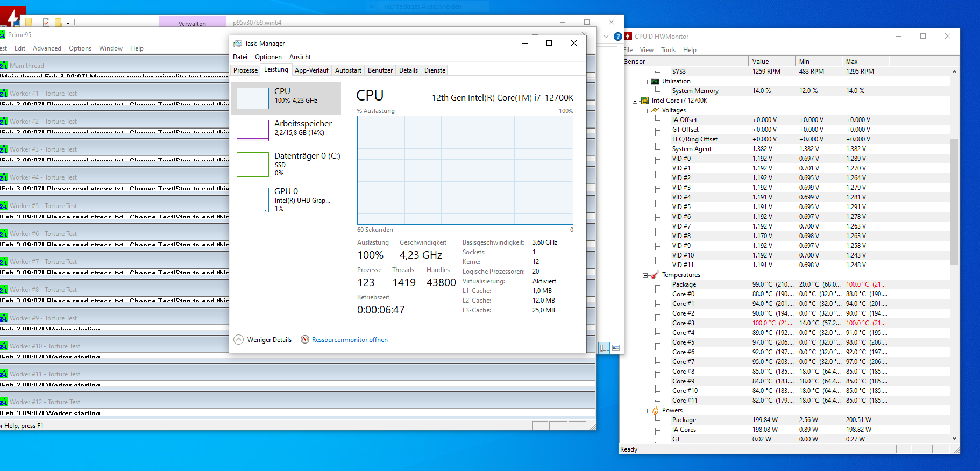Click the Worker #5 Torture Test window icon

[3, 206]
